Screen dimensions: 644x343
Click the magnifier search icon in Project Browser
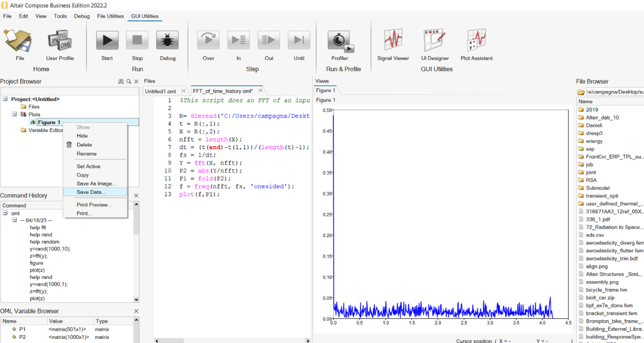click(x=129, y=82)
